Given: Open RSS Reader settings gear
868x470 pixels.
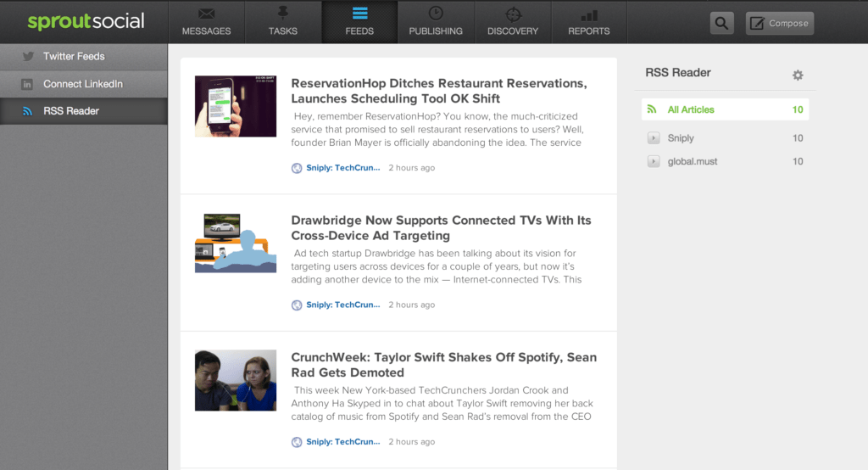Looking at the screenshot, I should [797, 75].
